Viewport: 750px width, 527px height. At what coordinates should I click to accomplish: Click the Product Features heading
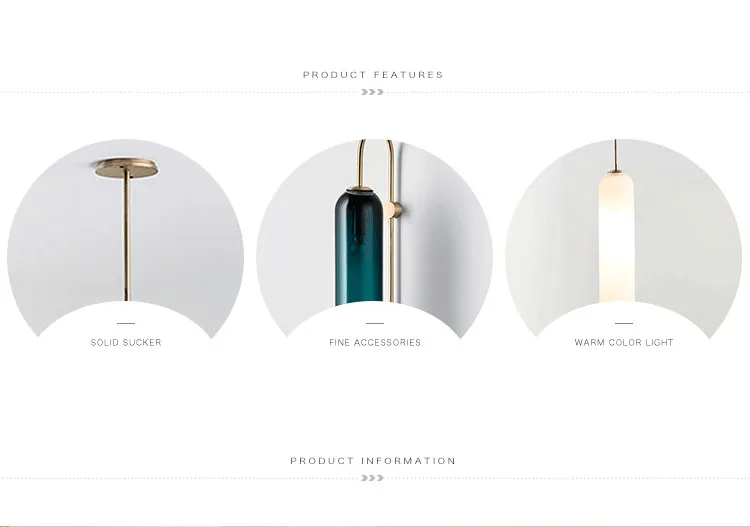(x=373, y=75)
